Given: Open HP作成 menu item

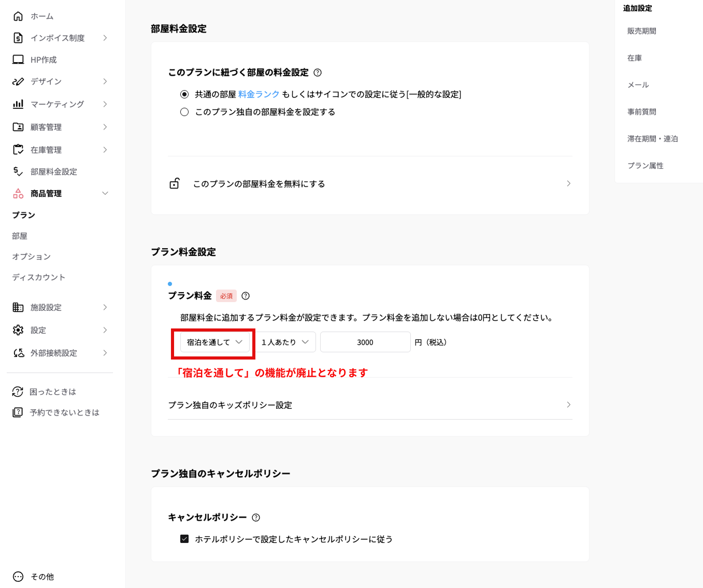Looking at the screenshot, I should (44, 60).
